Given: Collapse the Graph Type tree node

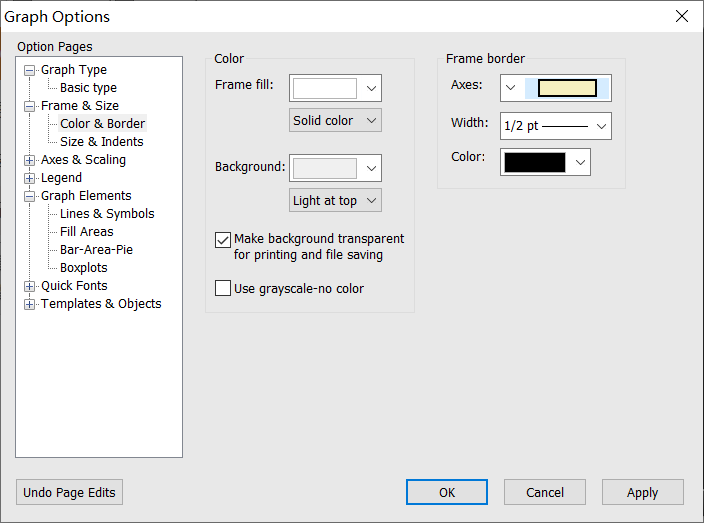Looking at the screenshot, I should pyautogui.click(x=30, y=70).
